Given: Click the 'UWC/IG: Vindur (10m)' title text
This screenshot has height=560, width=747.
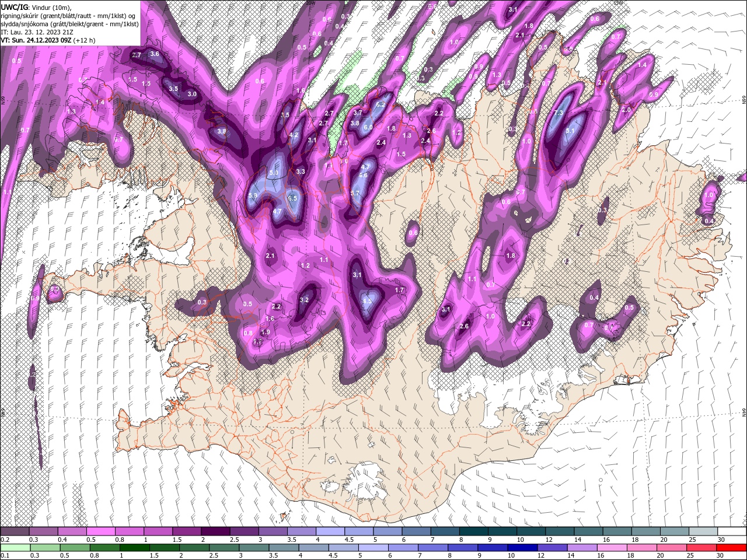Looking at the screenshot, I should pos(36,6).
